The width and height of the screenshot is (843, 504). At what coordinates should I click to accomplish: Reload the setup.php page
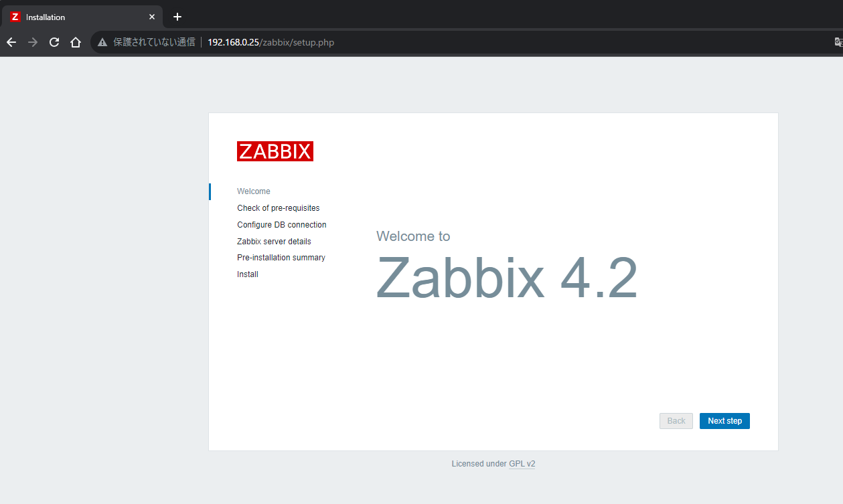point(54,41)
